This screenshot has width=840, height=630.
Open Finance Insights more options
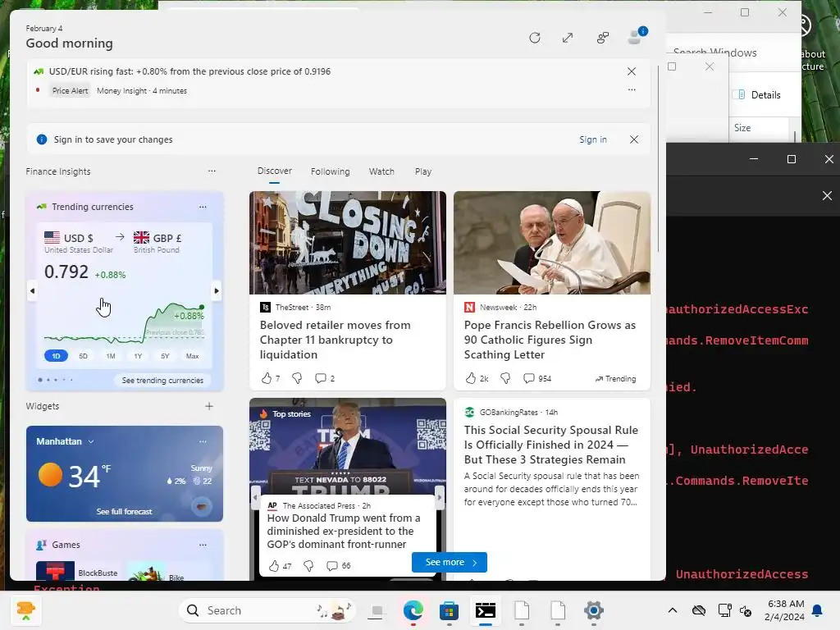[x=212, y=171]
